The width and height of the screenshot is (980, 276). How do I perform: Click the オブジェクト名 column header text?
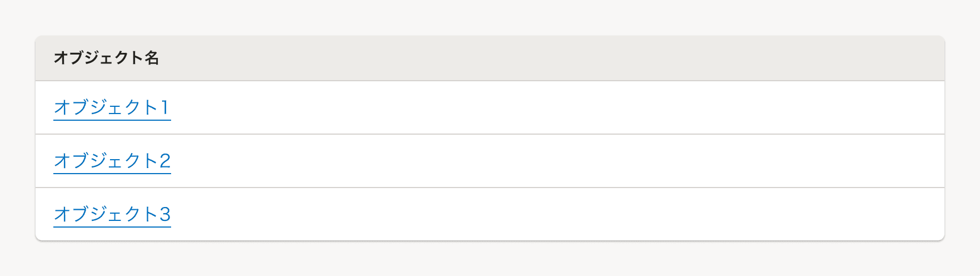pos(106,58)
